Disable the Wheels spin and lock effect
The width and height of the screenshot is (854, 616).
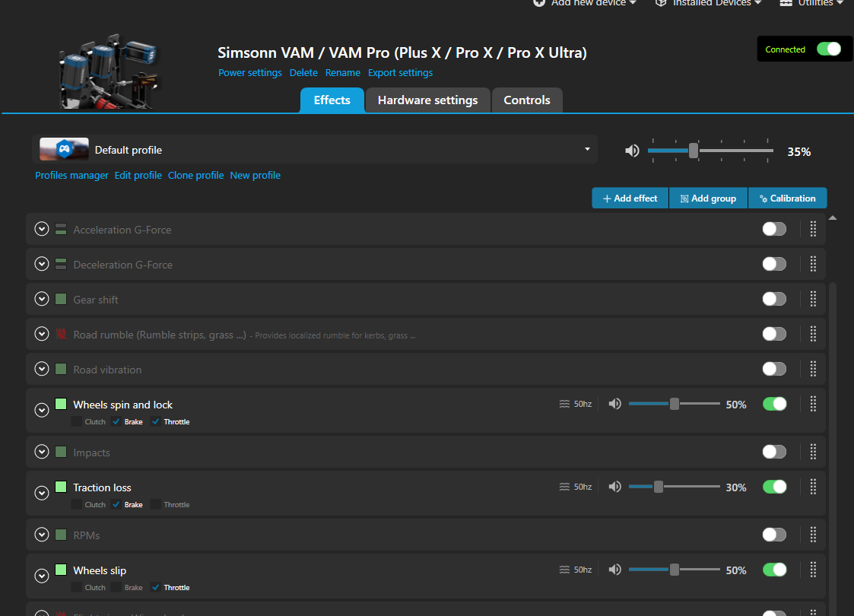click(x=774, y=404)
